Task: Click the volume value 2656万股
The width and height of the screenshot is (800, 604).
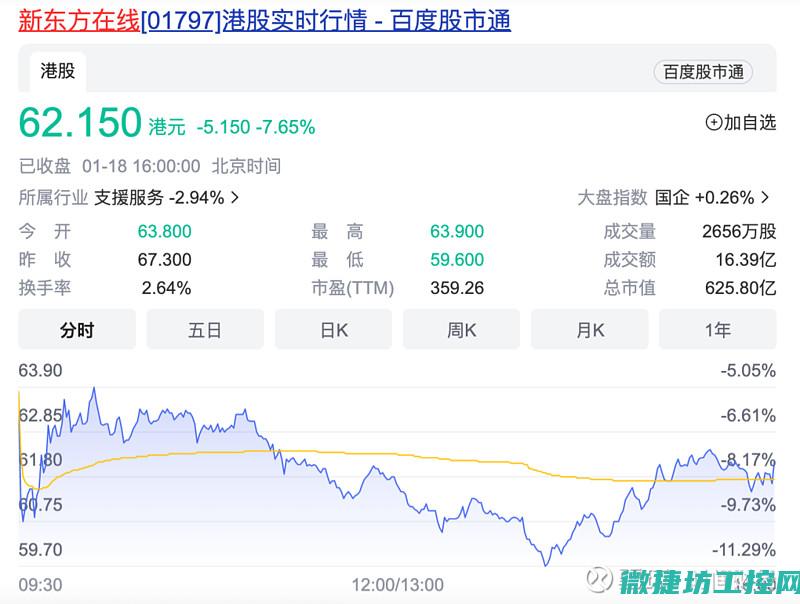Action: coord(739,232)
